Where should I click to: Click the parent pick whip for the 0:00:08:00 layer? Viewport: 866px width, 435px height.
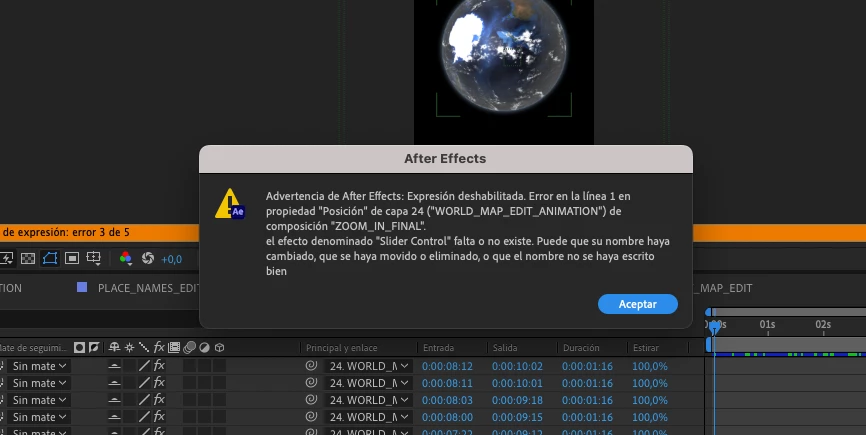311,417
